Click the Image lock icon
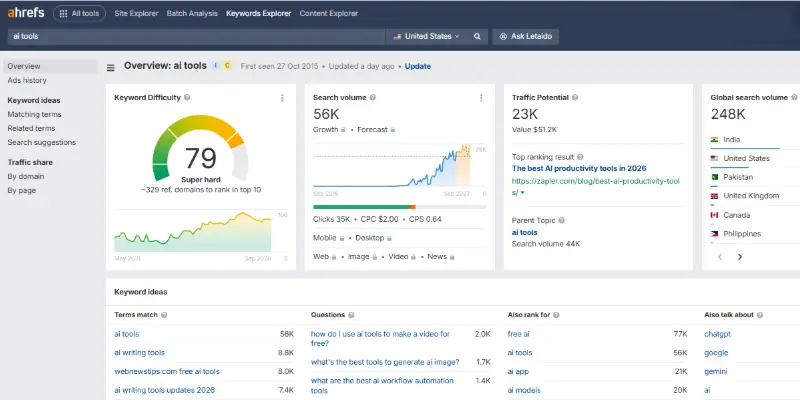The image size is (800, 400). pos(374,257)
